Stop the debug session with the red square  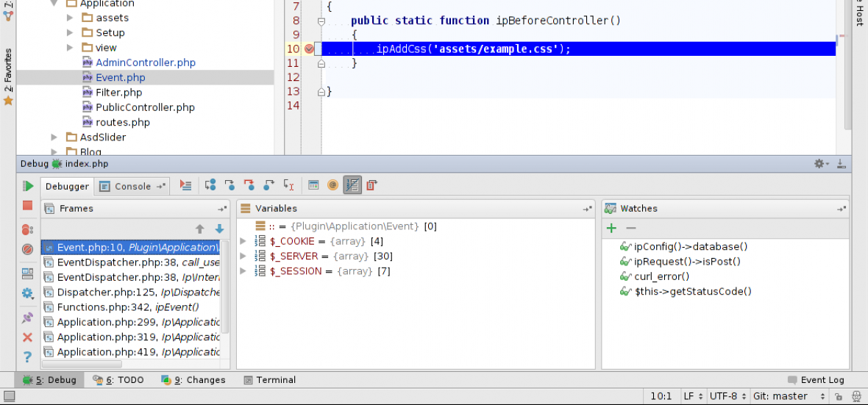27,206
